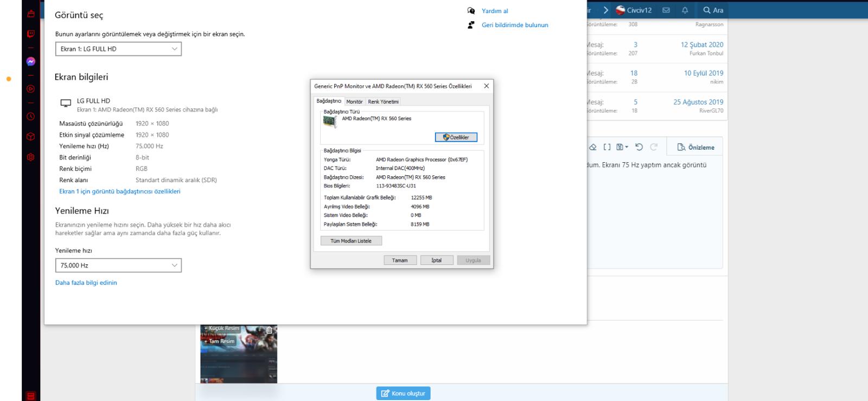The height and width of the screenshot is (401, 868).
Task: Click the greyed Uygula button in the dialog
Action: click(473, 260)
